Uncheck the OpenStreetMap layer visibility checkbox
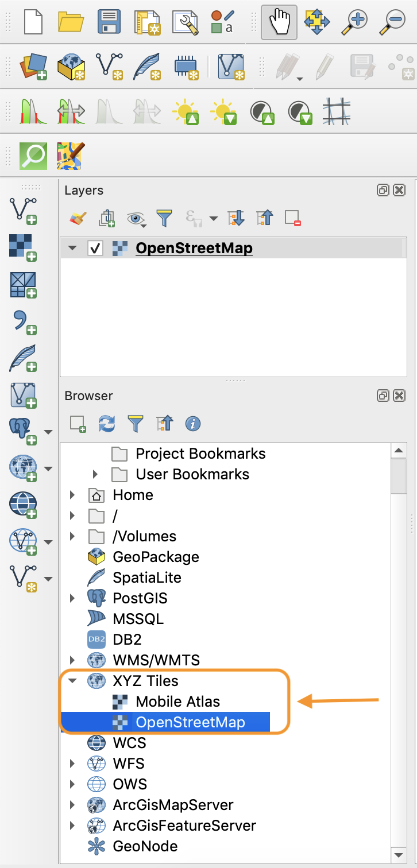The image size is (417, 868). click(x=95, y=247)
